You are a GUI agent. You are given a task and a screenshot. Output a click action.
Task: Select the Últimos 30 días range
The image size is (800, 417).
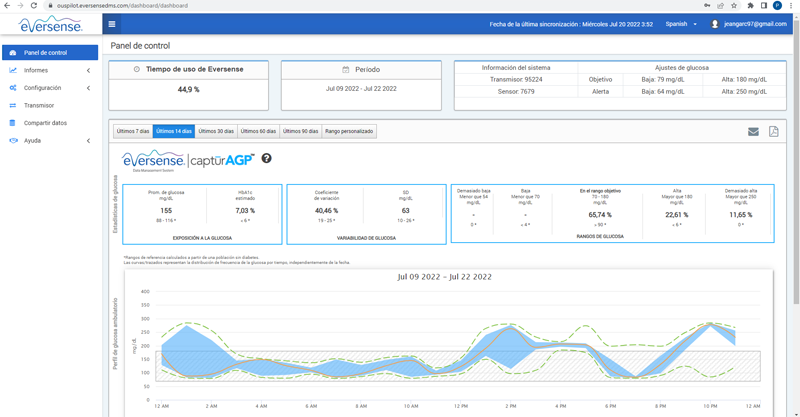tap(216, 131)
